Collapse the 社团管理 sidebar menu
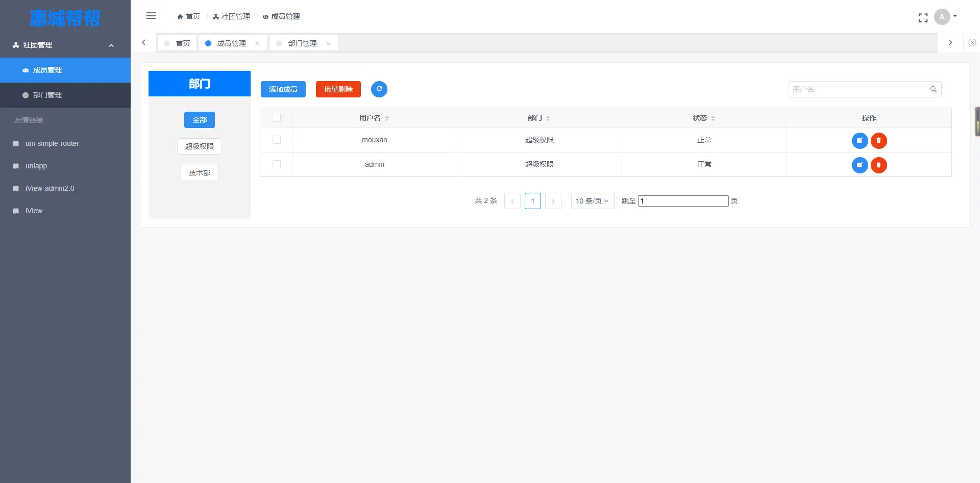Viewport: 980px width, 483px height. point(65,45)
